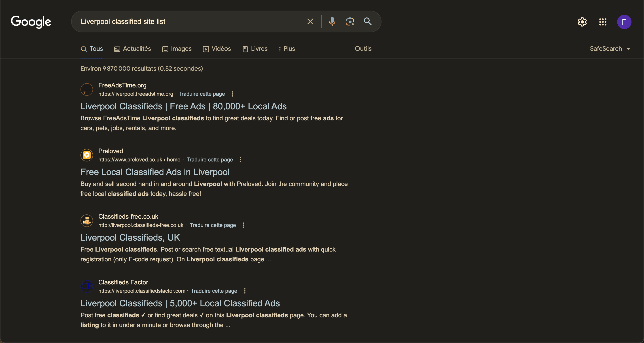Switch to the Actualités tab
644x343 pixels.
(133, 49)
